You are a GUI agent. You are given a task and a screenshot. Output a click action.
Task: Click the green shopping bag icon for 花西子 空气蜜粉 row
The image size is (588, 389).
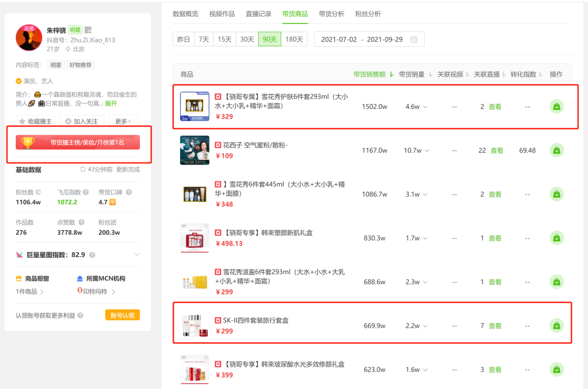[x=556, y=150]
